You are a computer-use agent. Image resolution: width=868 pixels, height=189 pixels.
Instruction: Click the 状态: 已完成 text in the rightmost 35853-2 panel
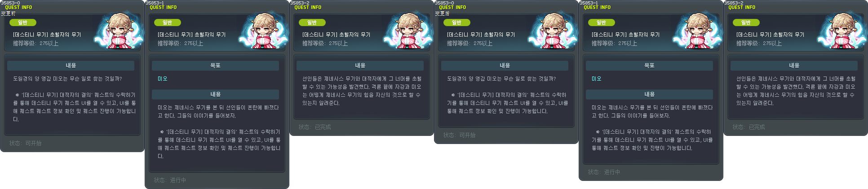tap(748, 127)
